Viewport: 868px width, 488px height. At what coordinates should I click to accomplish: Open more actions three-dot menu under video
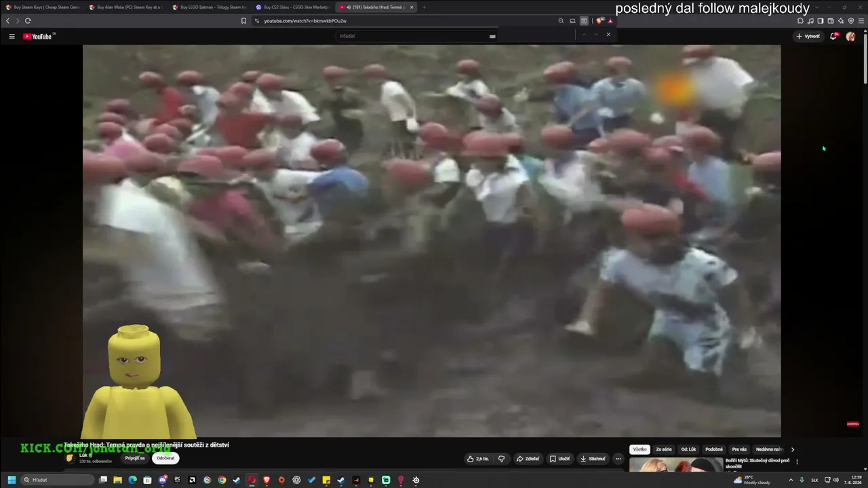618,459
